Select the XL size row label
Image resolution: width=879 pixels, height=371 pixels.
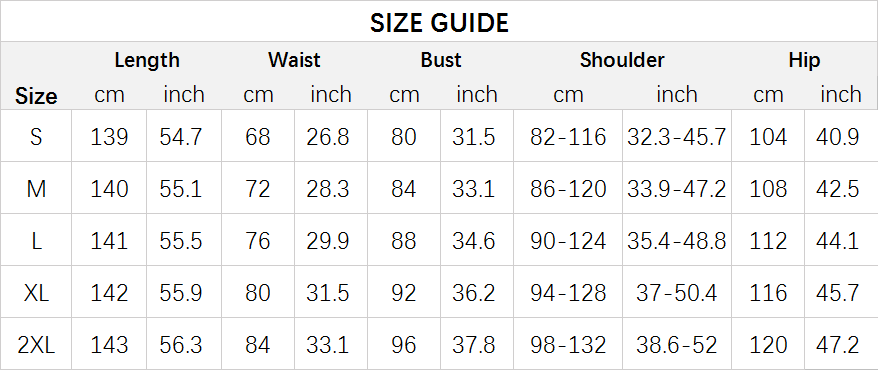(x=36, y=293)
